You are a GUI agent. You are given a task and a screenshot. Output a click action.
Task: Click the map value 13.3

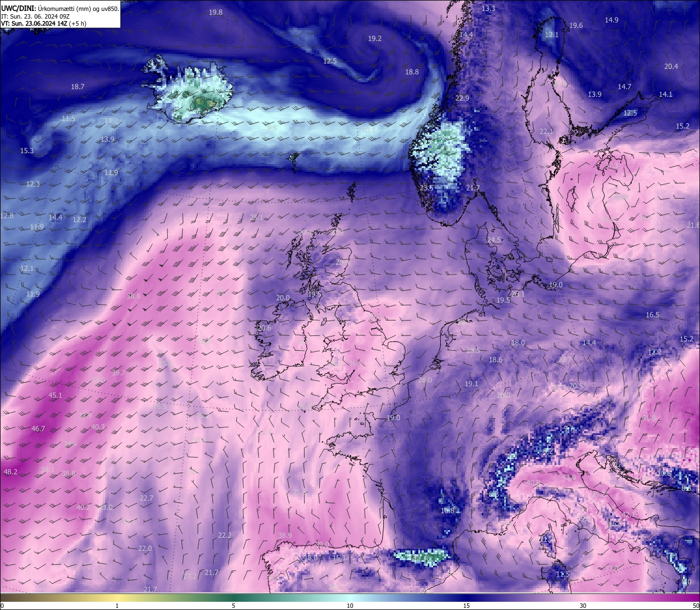[x=488, y=8]
